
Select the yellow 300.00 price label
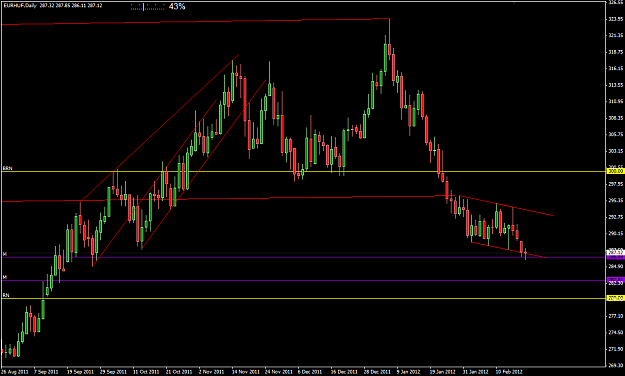tap(615, 171)
